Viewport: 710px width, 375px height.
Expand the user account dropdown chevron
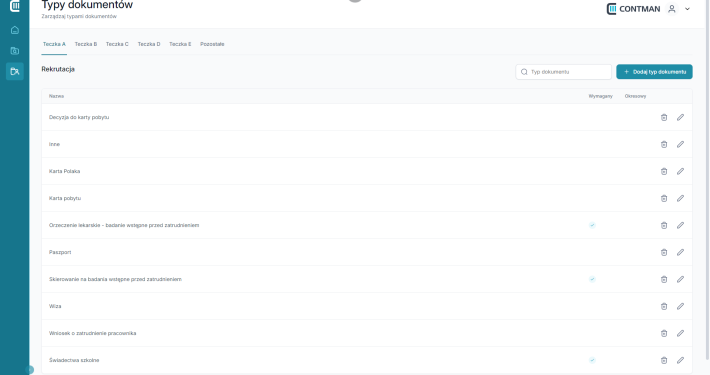[687, 9]
